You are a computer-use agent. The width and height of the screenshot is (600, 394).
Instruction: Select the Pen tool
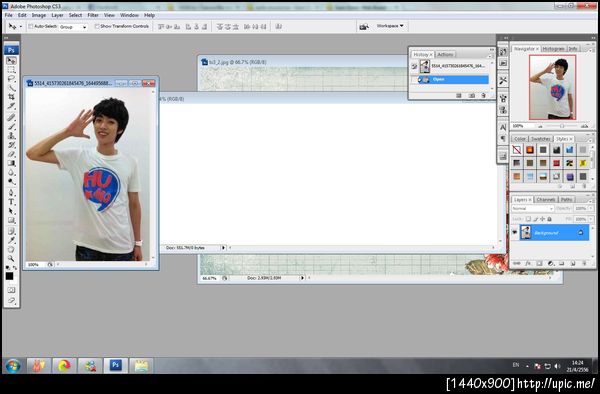[11, 193]
